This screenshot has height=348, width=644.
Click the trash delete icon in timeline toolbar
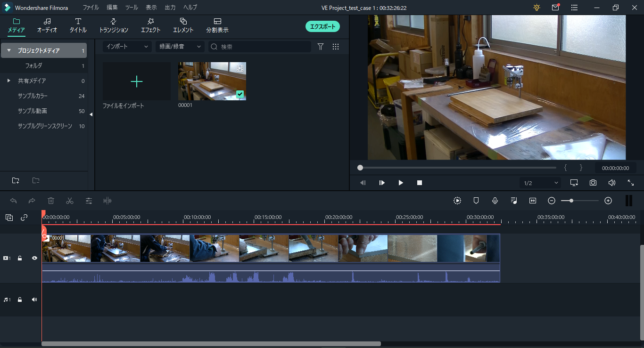pos(51,201)
